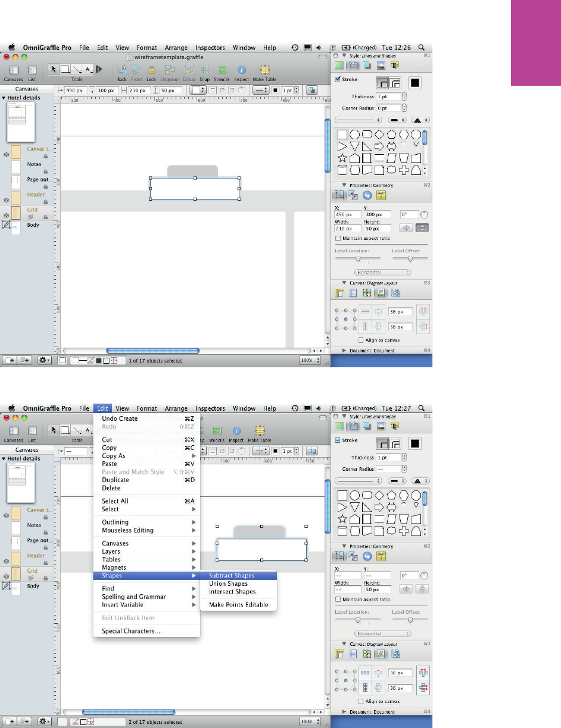Enable Maintain aspect ratio in upper inspector
Image resolution: width=561 pixels, height=728 pixels.
pyautogui.click(x=338, y=238)
